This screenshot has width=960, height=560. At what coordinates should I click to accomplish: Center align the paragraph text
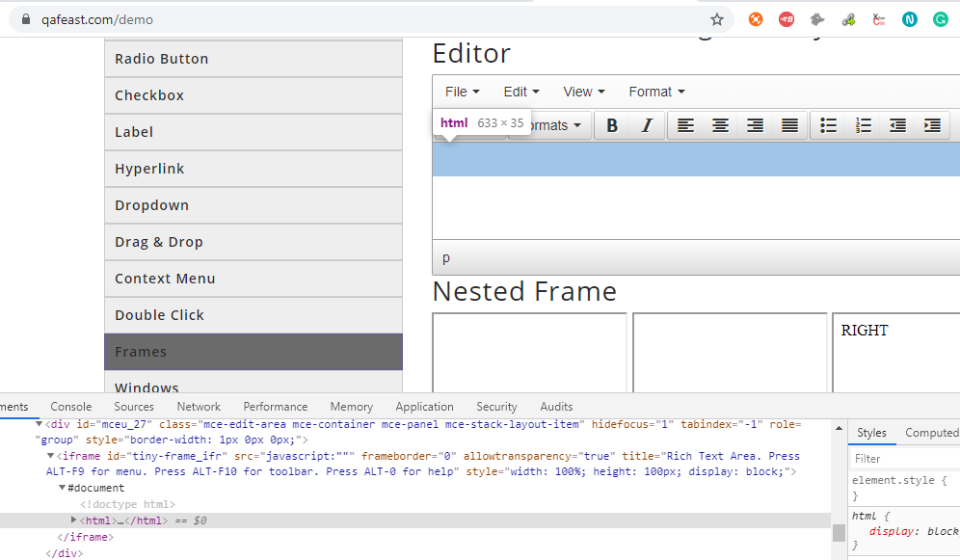pos(720,125)
